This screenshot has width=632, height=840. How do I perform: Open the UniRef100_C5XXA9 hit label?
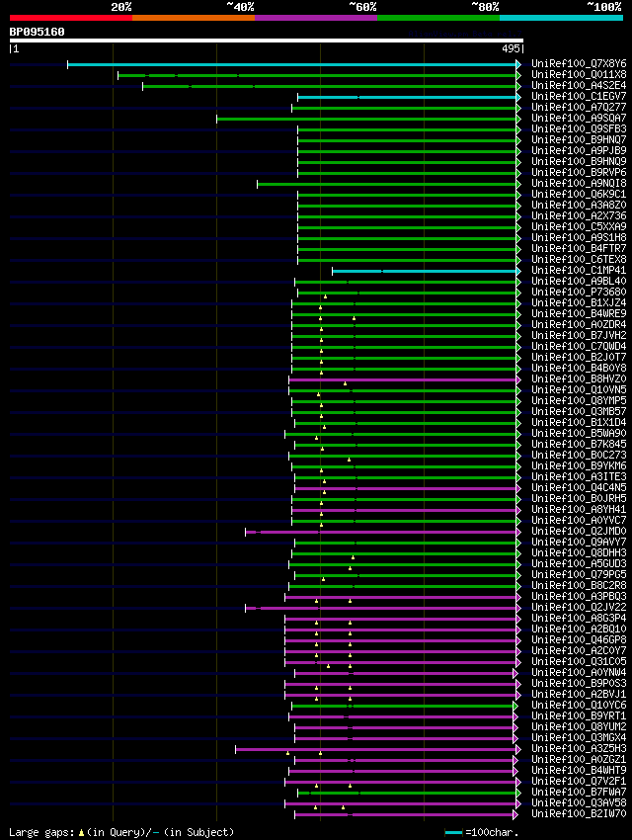point(579,226)
